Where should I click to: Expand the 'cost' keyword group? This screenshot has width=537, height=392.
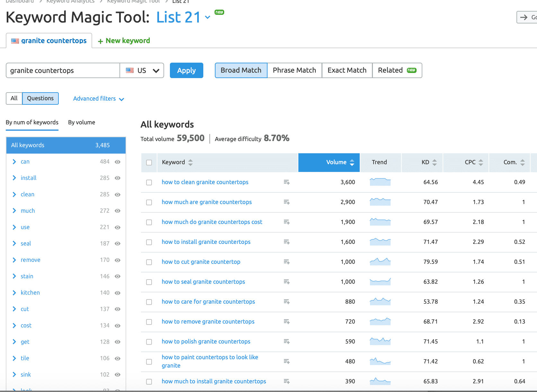(14, 325)
